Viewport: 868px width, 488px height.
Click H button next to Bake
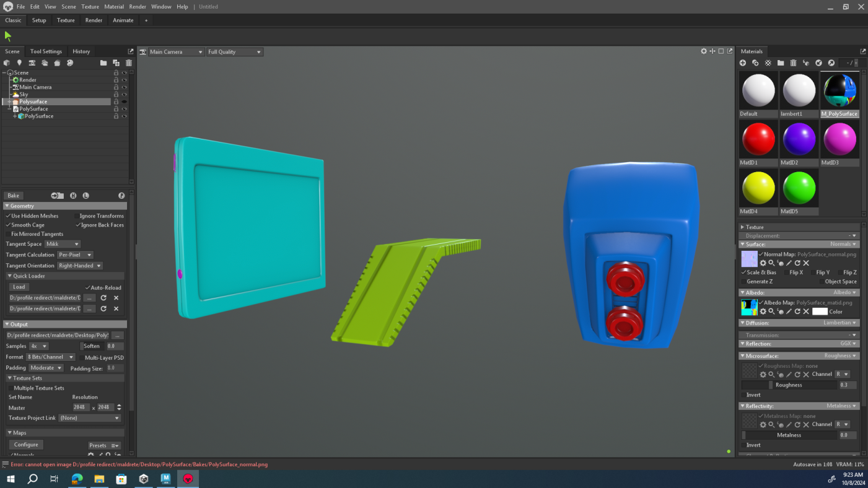[73, 196]
